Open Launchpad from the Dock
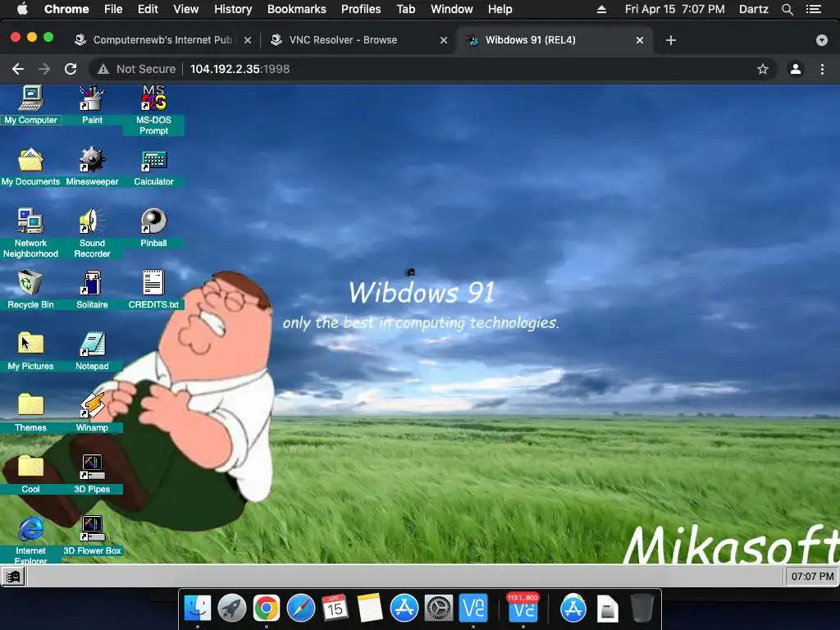The height and width of the screenshot is (630, 840). coord(232,609)
